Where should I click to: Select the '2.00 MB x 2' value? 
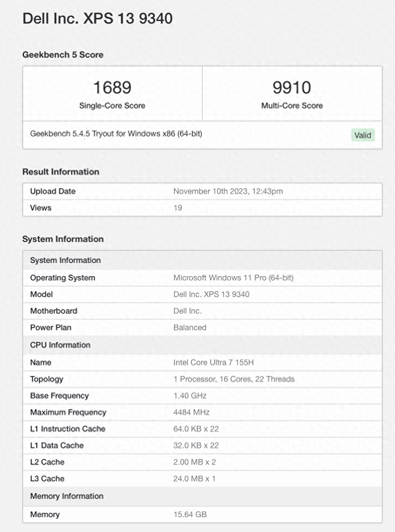click(x=194, y=462)
